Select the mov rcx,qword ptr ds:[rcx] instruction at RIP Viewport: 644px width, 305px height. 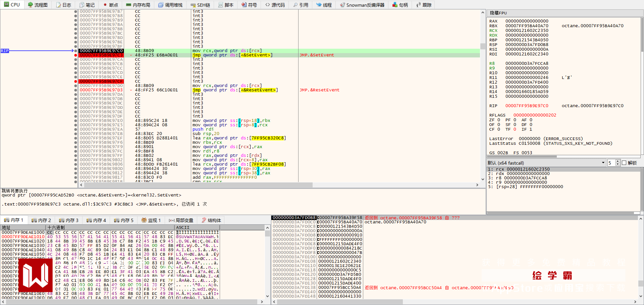tap(227, 51)
